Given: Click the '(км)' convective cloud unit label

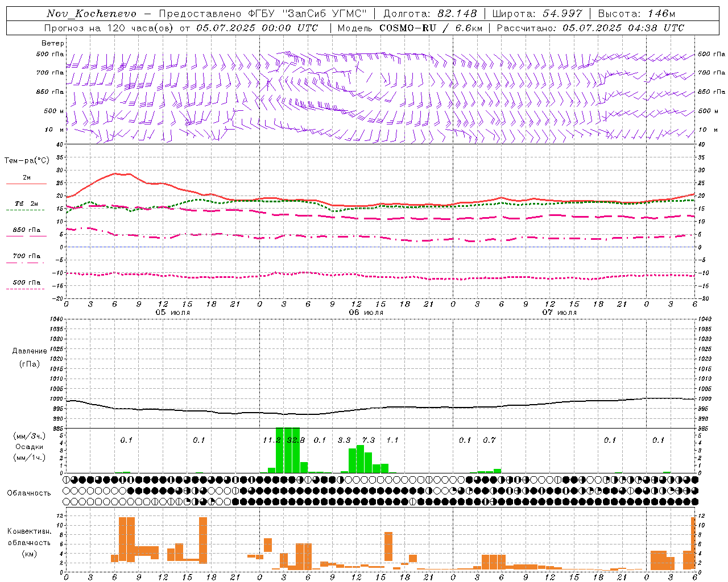Looking at the screenshot, I should click(x=29, y=554).
